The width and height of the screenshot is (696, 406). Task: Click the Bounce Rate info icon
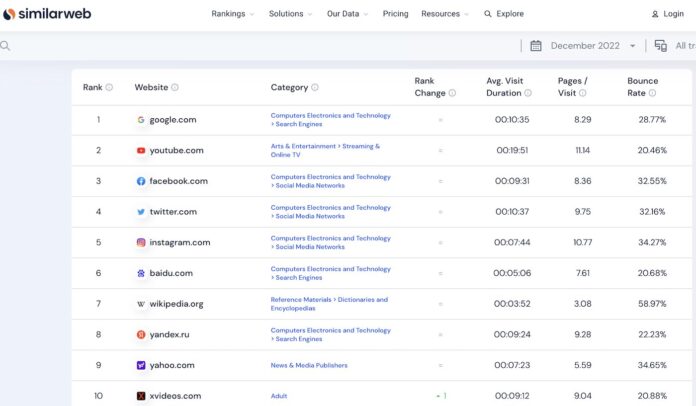[652, 93]
